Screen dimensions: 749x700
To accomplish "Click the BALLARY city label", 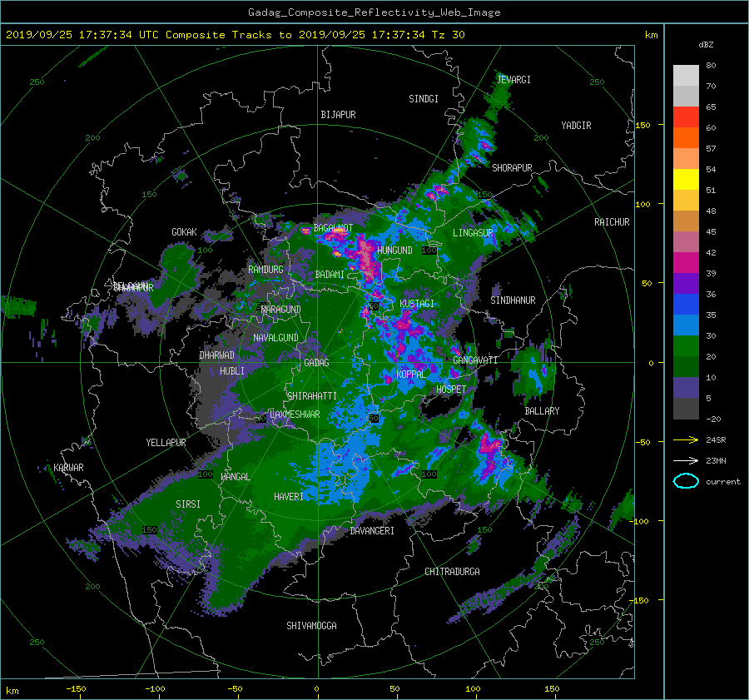I will pos(542,411).
